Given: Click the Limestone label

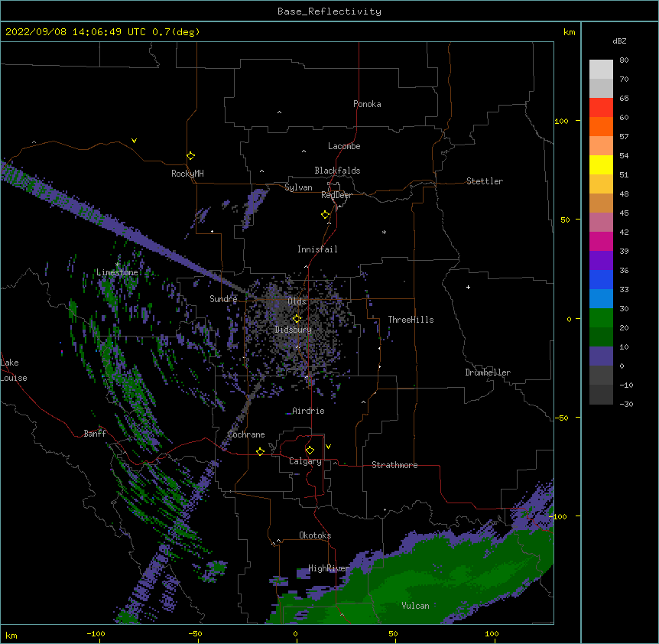Looking at the screenshot, I should click(x=117, y=272).
